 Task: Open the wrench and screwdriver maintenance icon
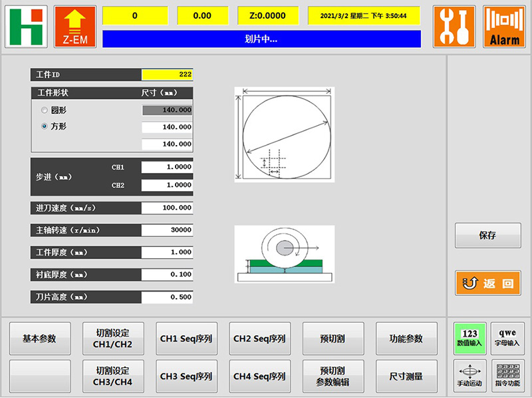pos(454,27)
